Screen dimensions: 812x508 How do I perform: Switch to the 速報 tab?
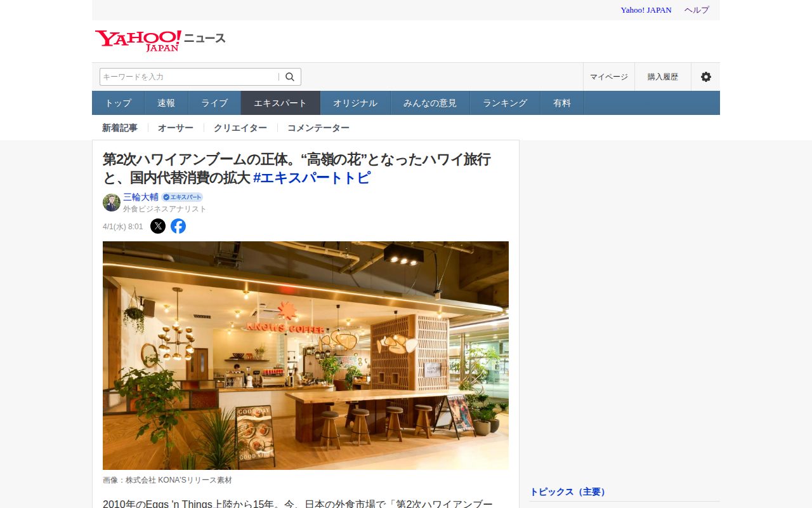point(166,103)
